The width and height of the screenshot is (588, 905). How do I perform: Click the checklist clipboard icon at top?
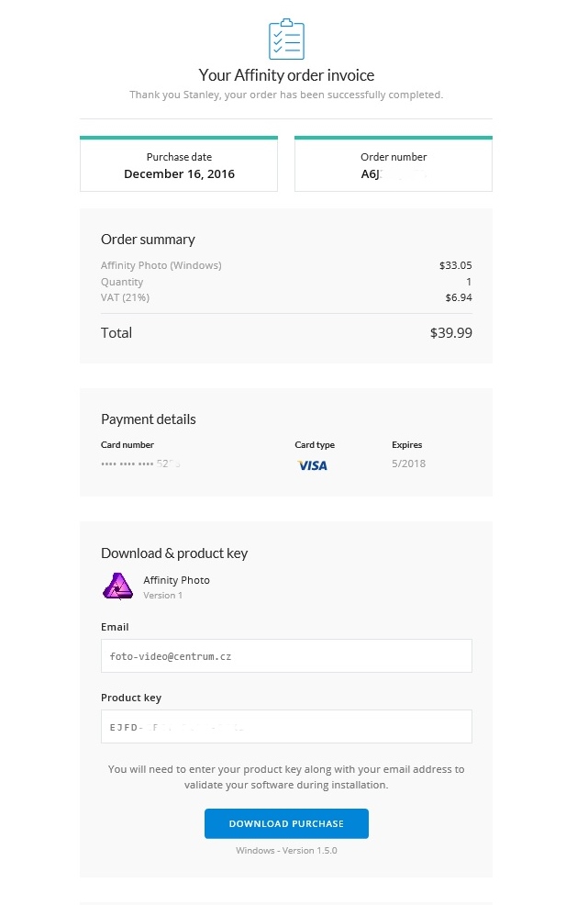pyautogui.click(x=286, y=39)
